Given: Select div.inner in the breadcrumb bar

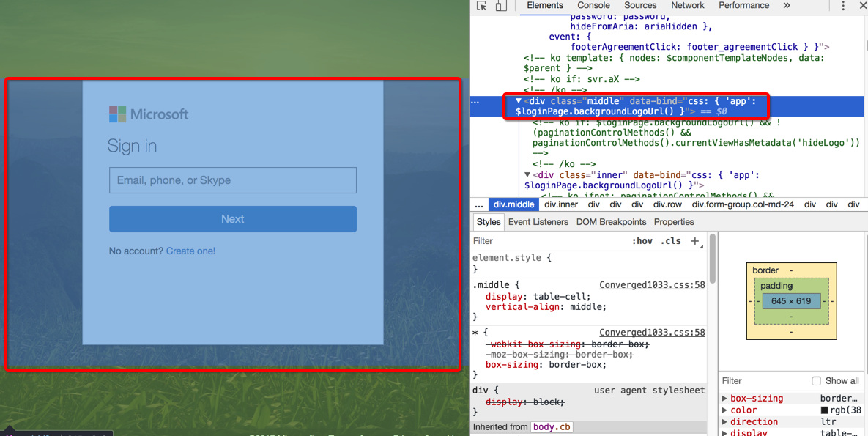Looking at the screenshot, I should 561,204.
